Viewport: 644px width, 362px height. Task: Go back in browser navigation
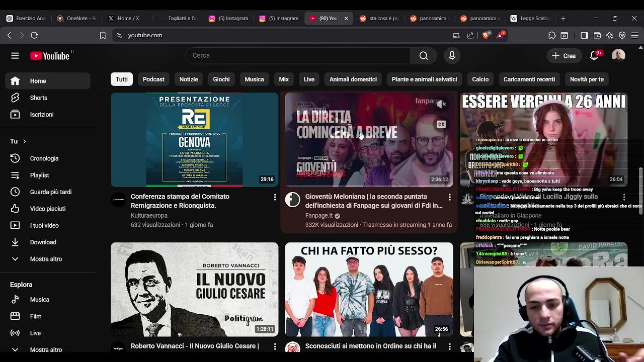tap(9, 35)
